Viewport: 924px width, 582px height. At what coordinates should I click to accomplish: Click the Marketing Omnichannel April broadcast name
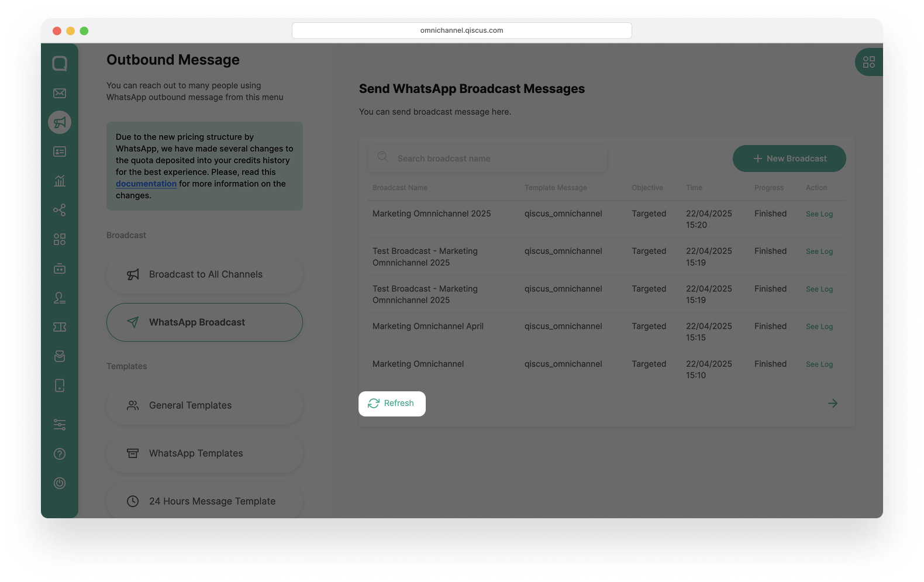point(428,326)
